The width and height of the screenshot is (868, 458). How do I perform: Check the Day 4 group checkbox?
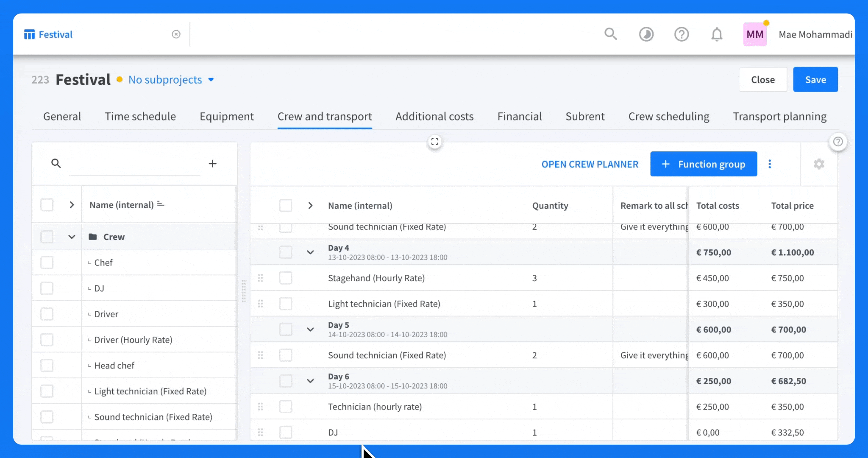[286, 252]
